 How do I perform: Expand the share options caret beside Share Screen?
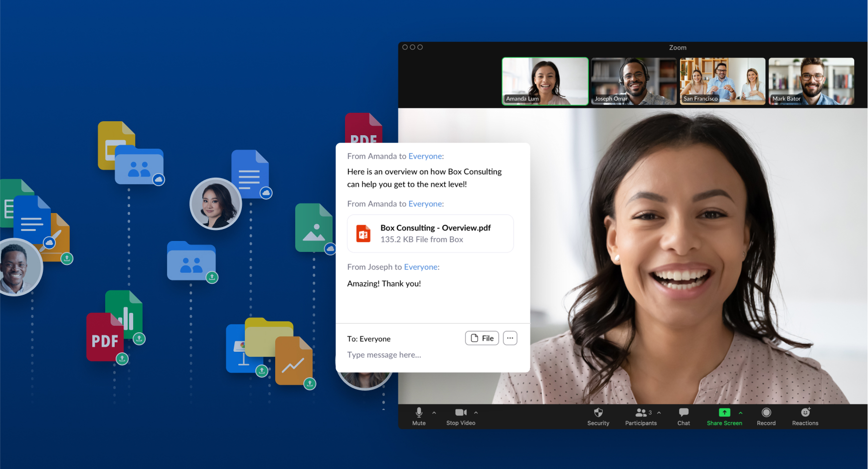[740, 413]
